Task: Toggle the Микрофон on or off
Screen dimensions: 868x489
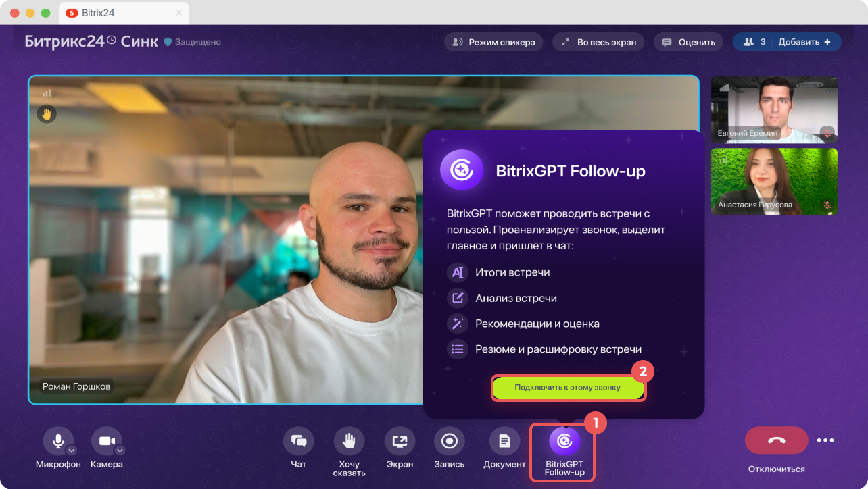Action: pos(58,441)
